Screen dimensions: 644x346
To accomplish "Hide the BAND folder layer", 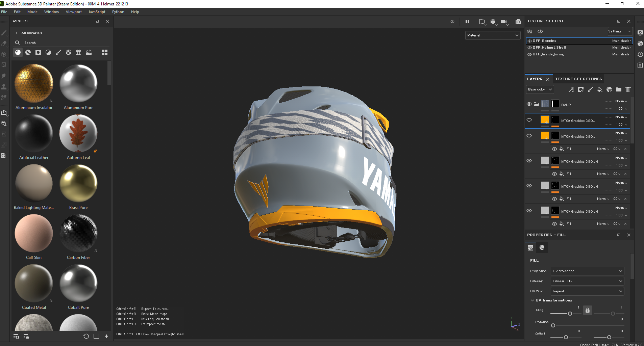I will click(529, 104).
